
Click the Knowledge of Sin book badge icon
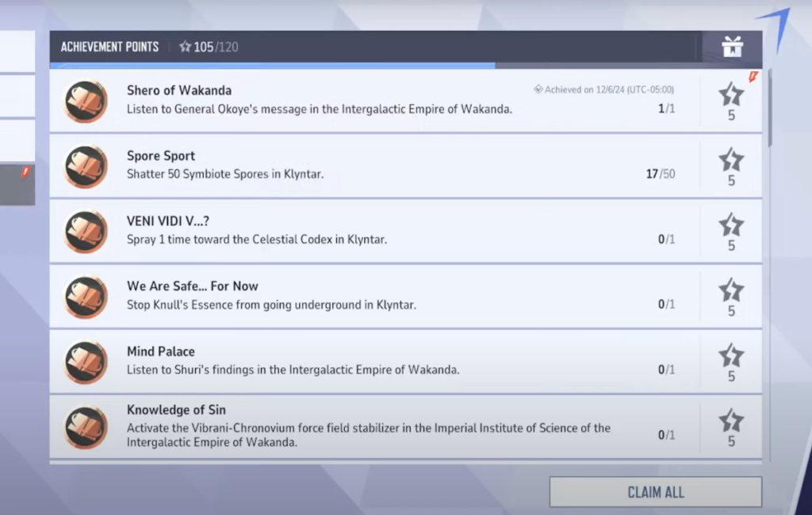[86, 428]
